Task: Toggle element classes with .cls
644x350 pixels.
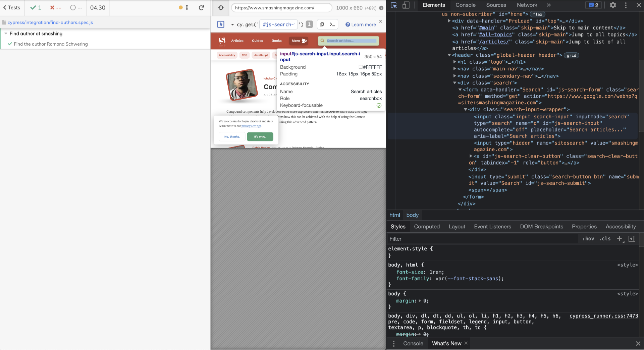Action: (605, 239)
